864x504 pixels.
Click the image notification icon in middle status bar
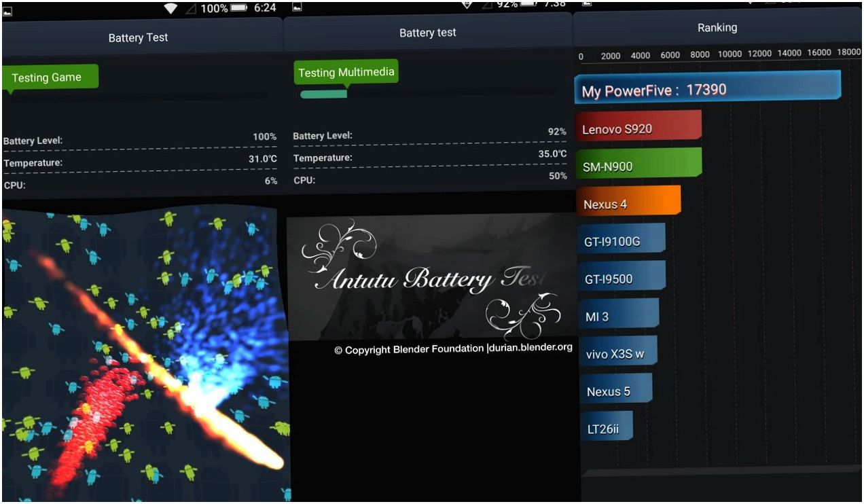coord(297,7)
